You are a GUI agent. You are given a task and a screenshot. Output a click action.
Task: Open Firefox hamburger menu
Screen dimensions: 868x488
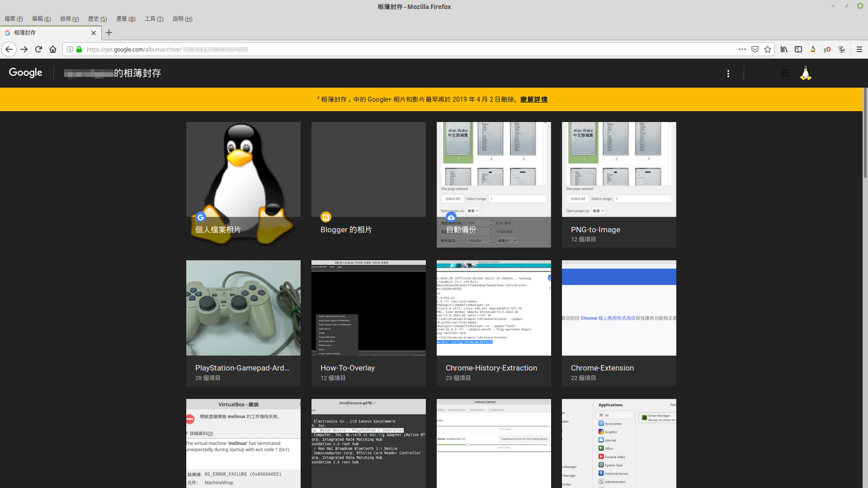tap(859, 49)
